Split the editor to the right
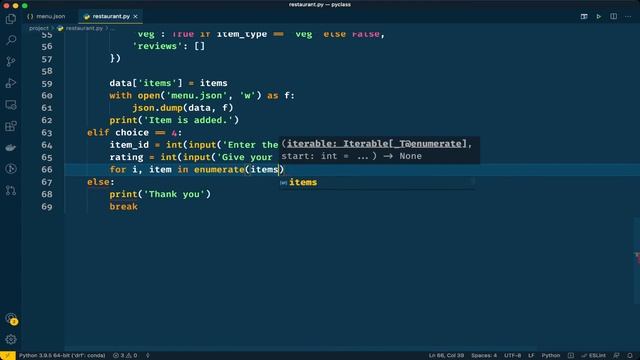Screen dimensions: 640x360 click(x=613, y=16)
